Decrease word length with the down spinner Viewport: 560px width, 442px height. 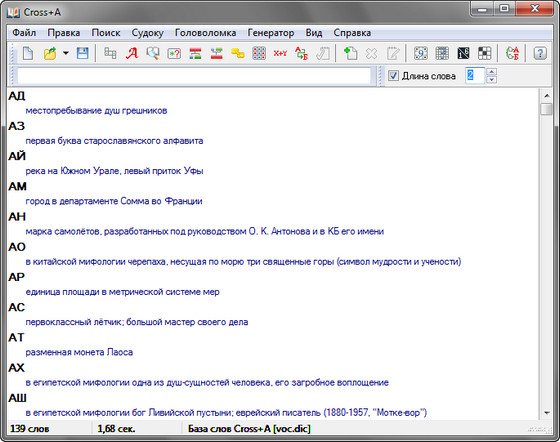click(x=491, y=80)
